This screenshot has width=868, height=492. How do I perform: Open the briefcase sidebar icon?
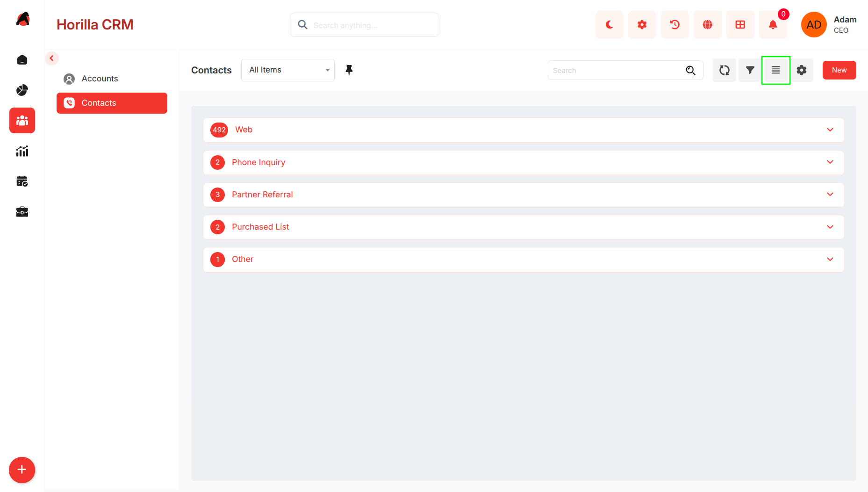22,212
